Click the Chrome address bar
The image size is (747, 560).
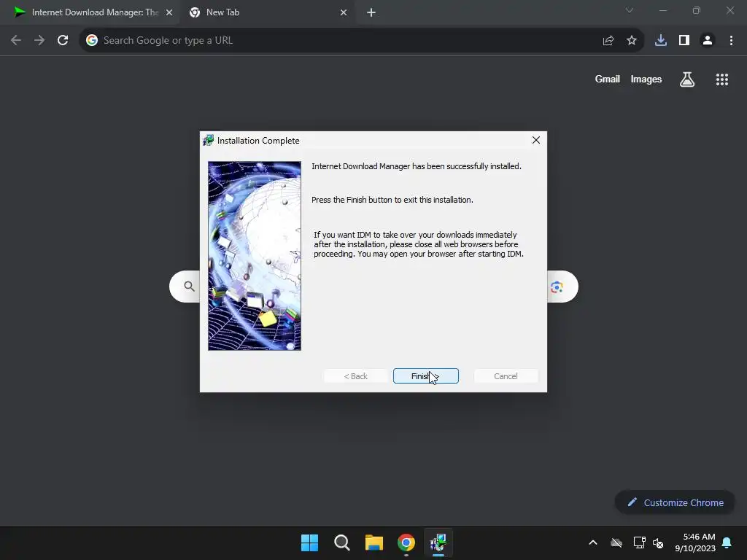[x=362, y=41]
